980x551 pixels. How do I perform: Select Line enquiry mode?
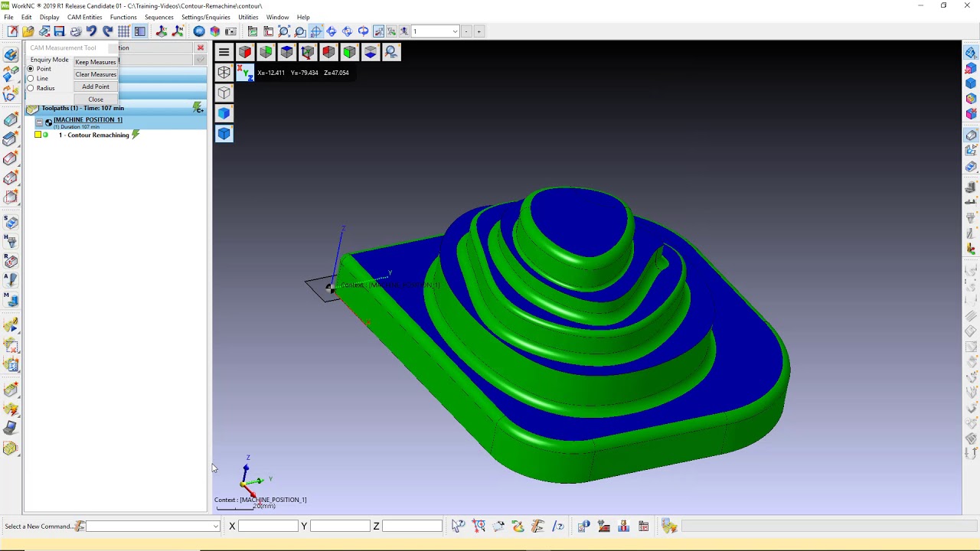31,78
